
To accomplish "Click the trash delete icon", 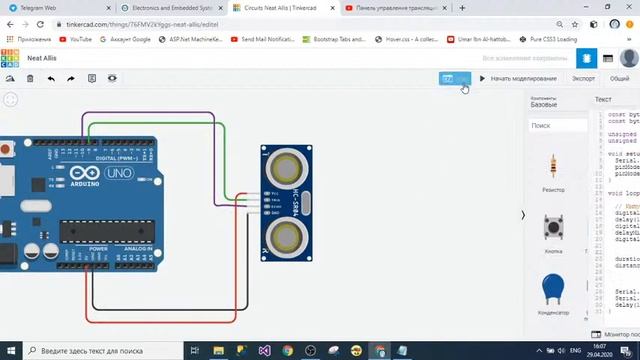I will (x=30, y=78).
